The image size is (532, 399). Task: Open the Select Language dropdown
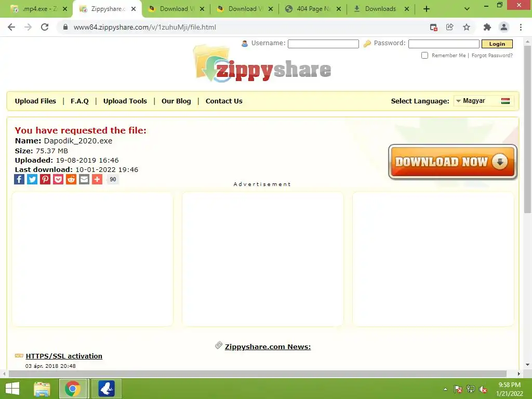[483, 101]
